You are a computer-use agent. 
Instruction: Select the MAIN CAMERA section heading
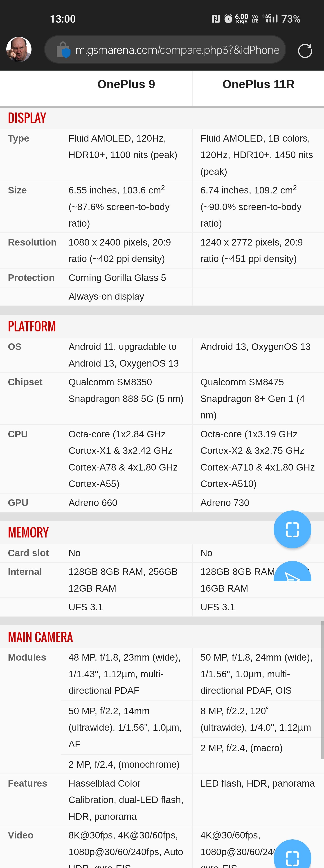[40, 637]
